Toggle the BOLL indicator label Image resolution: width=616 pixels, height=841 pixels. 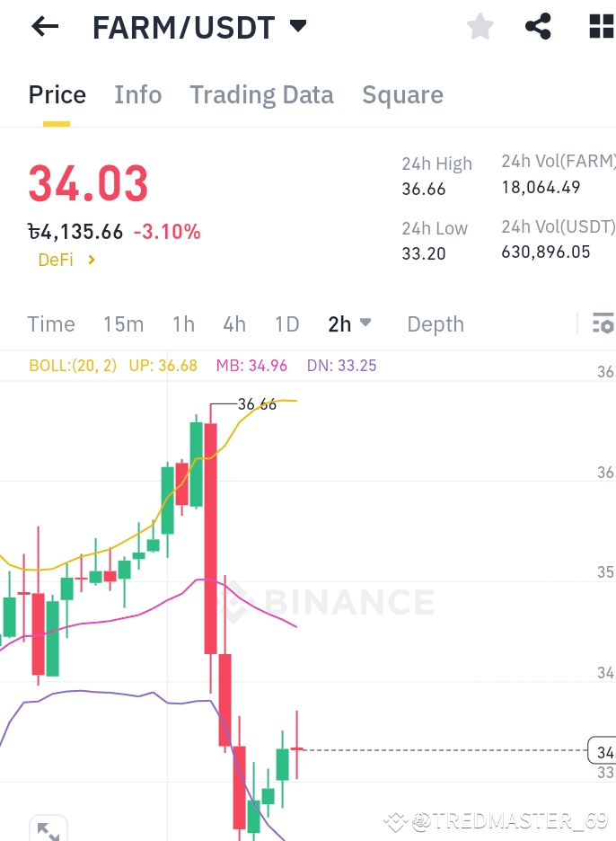(x=73, y=366)
